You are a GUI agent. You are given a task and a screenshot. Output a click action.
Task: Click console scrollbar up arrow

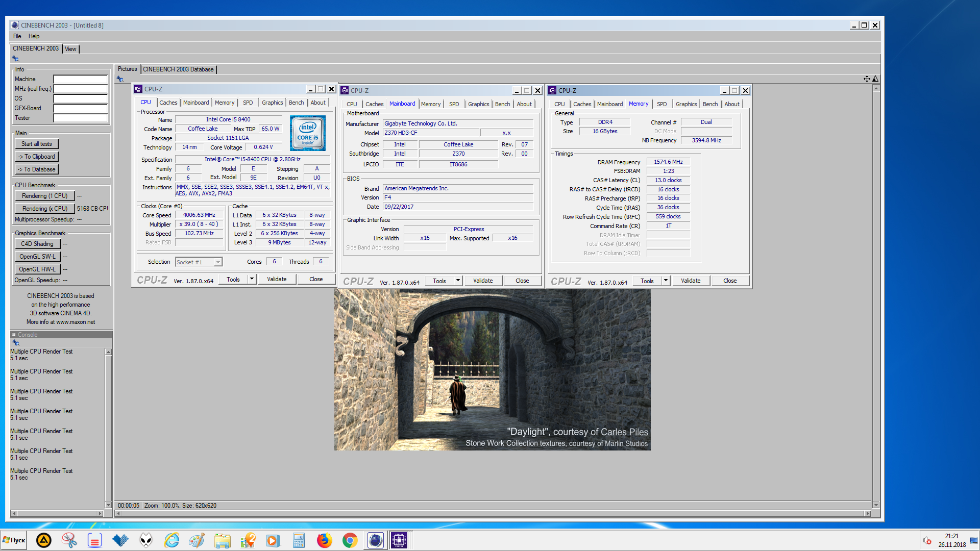[x=108, y=352]
